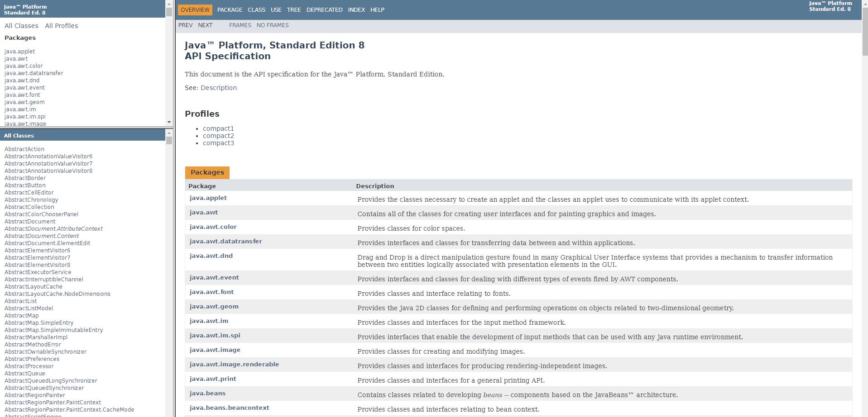Open java.awt.datatransfer in the packages table
Viewport: 868px width, 417px height.
tap(226, 242)
